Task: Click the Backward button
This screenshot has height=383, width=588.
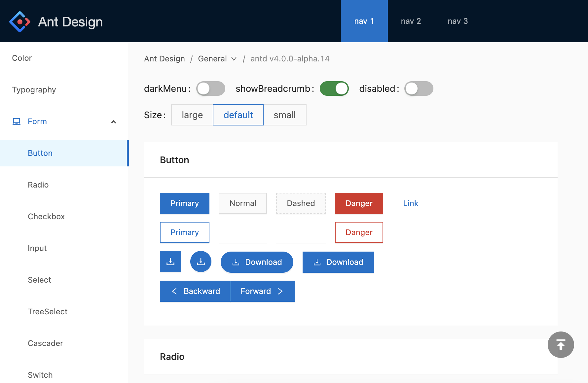Action: (195, 291)
